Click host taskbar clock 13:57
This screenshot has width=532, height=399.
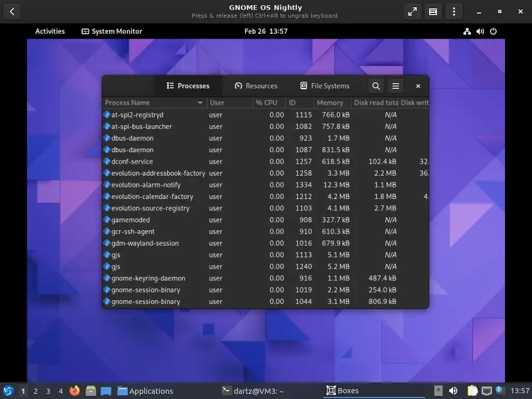(520, 391)
